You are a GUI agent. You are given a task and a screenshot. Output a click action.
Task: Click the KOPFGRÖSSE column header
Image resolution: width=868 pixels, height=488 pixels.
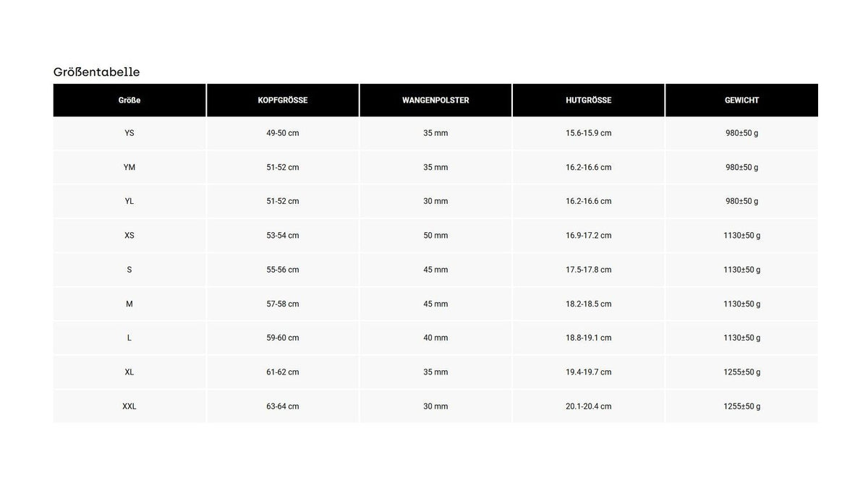(283, 100)
